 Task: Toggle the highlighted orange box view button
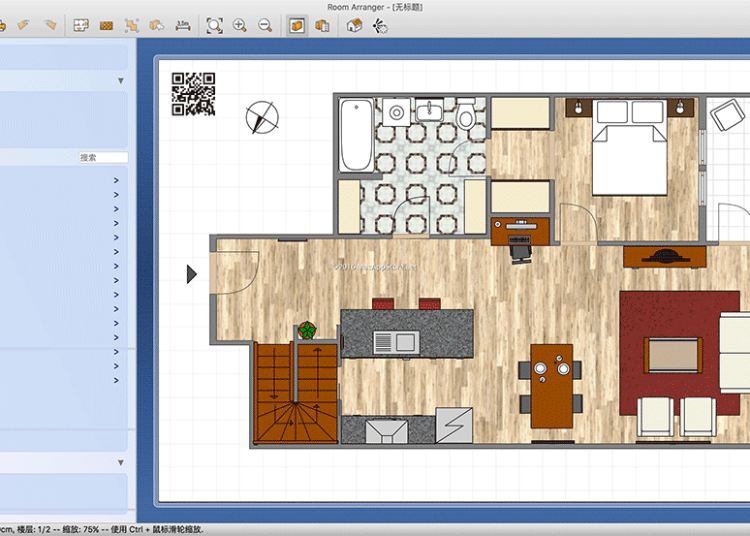pyautogui.click(x=297, y=25)
